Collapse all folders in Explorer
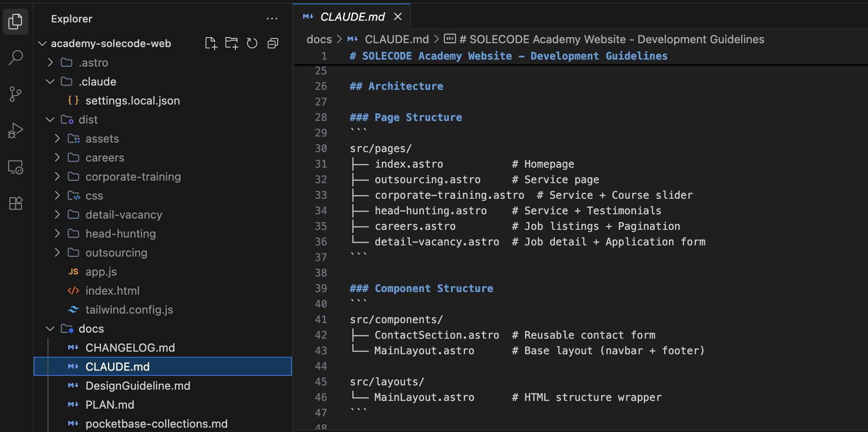 [x=272, y=43]
